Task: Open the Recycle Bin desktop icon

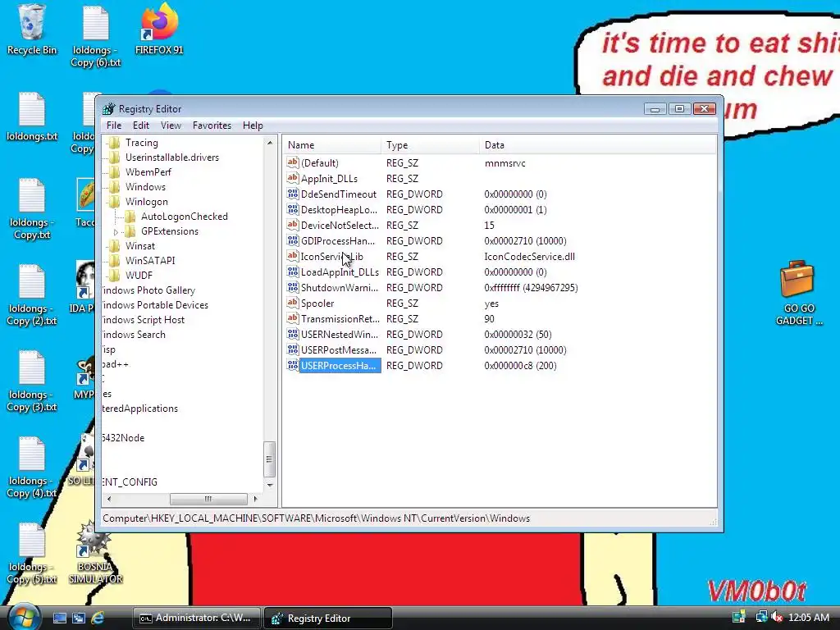Action: [31, 30]
